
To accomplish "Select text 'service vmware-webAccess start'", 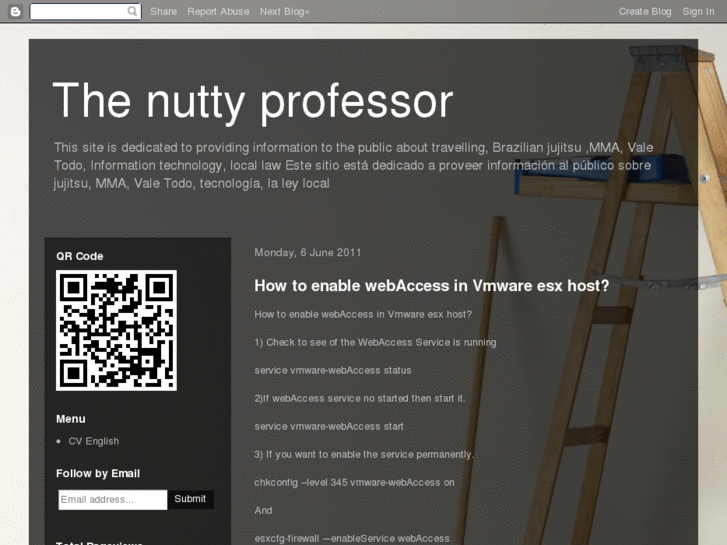I will tap(329, 426).
